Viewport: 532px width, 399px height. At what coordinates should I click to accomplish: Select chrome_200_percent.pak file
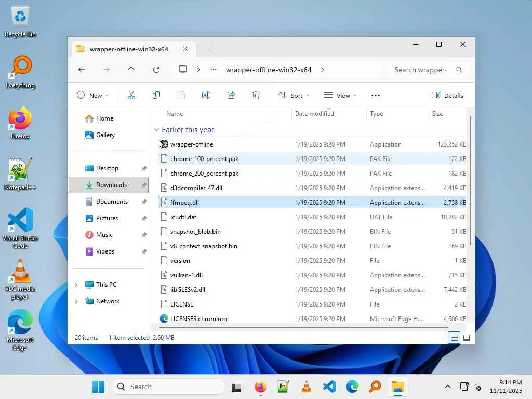[x=312, y=174]
